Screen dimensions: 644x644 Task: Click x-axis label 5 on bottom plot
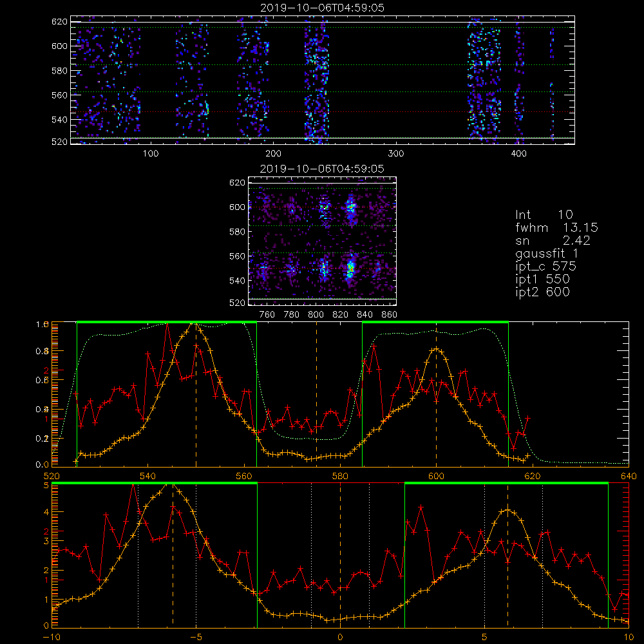pos(485,638)
